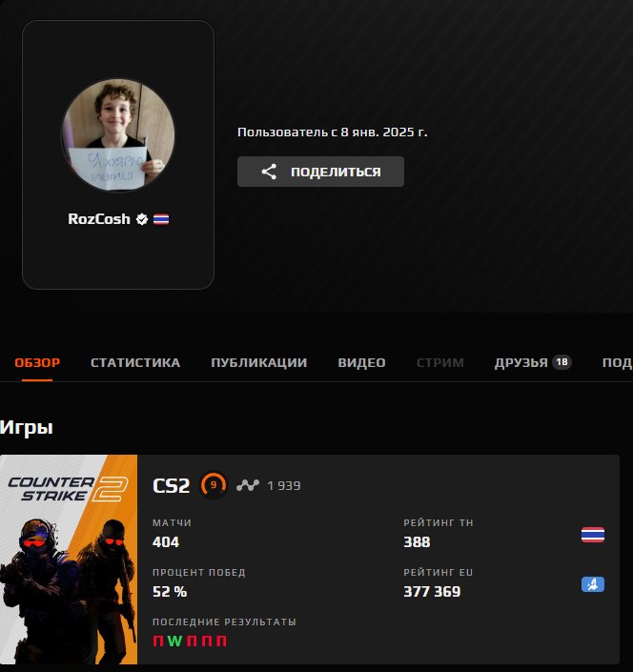Viewport: 633px width, 672px height.
Task: Click the Thailand flag beside the username
Action: tap(161, 219)
